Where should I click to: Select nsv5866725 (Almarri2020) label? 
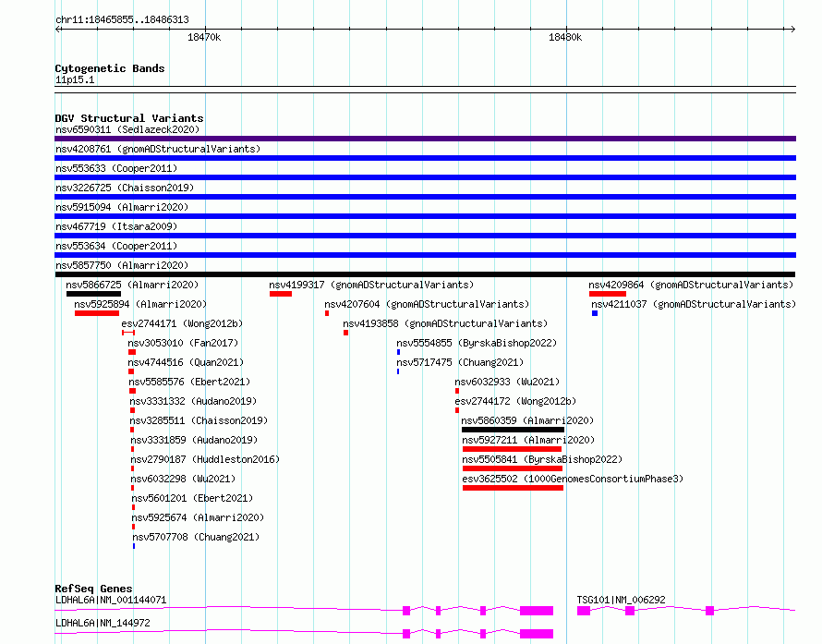coord(132,285)
